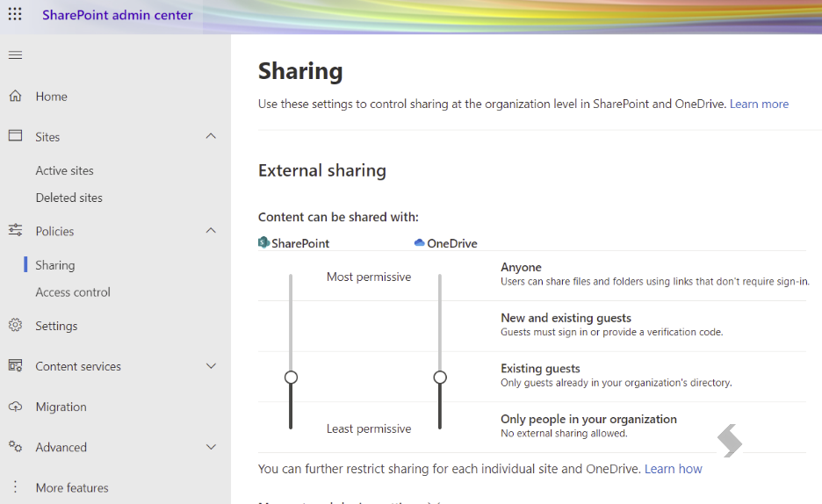Open Access control navigation item

[73, 292]
